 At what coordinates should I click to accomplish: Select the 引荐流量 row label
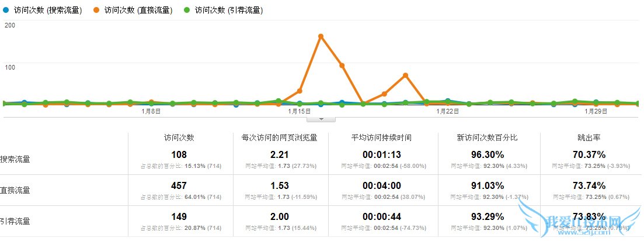coord(15,221)
